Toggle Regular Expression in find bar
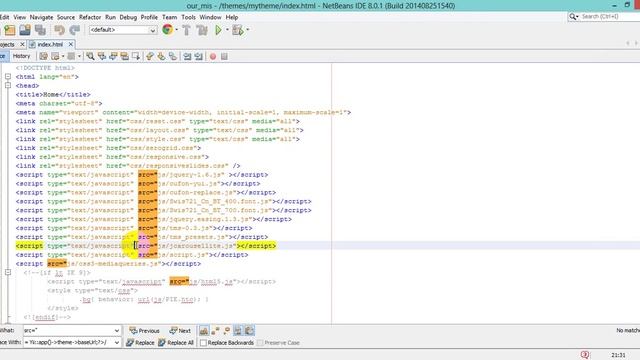 click(x=227, y=330)
